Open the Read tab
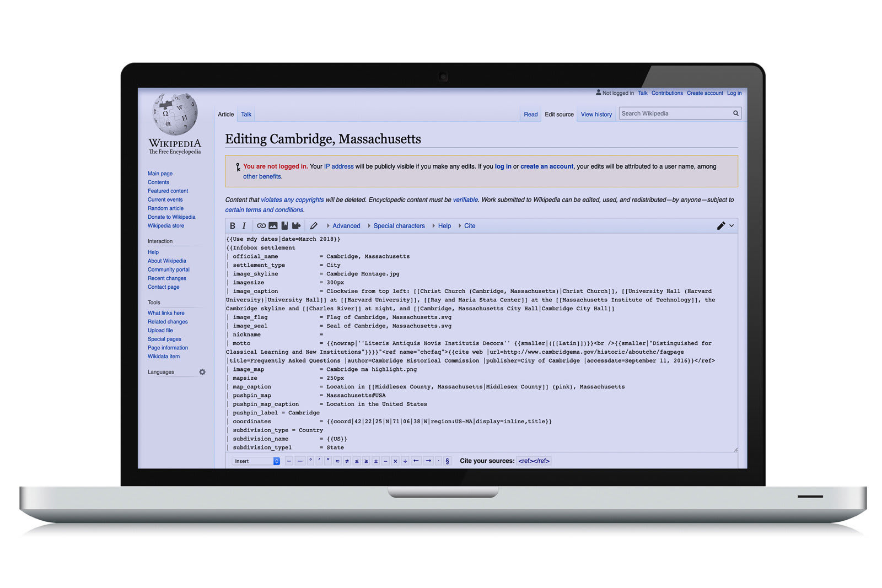The image size is (882, 588). coord(531,115)
